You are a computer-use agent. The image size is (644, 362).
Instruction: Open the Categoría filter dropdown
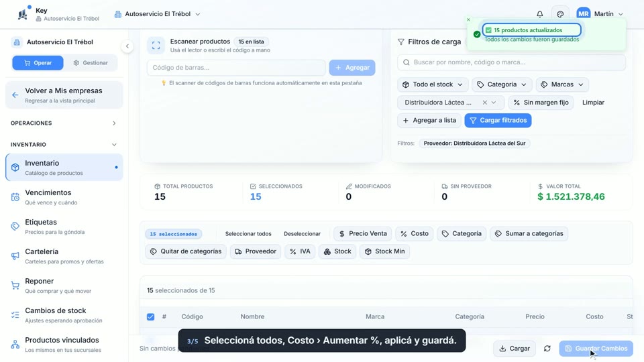pyautogui.click(x=502, y=84)
